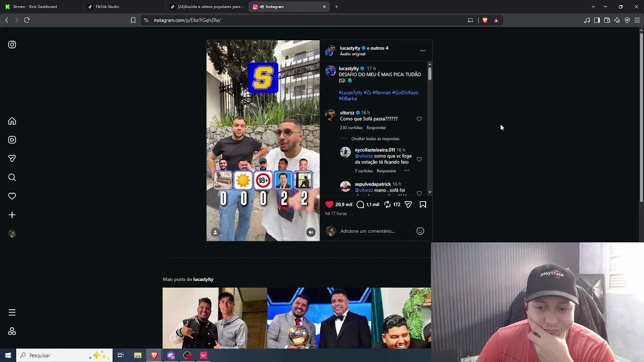Open Notifications heart in the sidebar
The image size is (644, 362).
pos(12,196)
